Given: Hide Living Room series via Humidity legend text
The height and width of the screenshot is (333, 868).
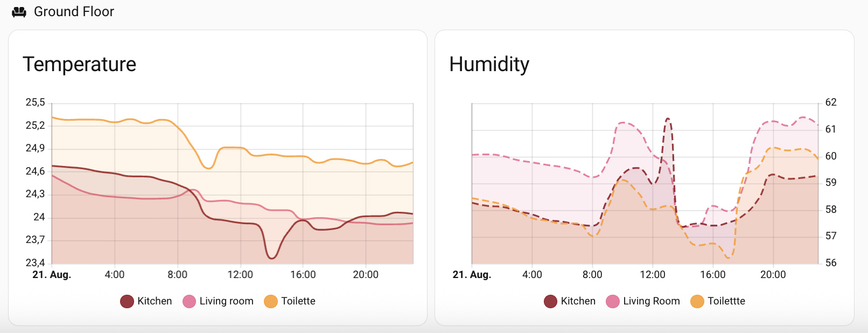Looking at the screenshot, I should point(652,301).
